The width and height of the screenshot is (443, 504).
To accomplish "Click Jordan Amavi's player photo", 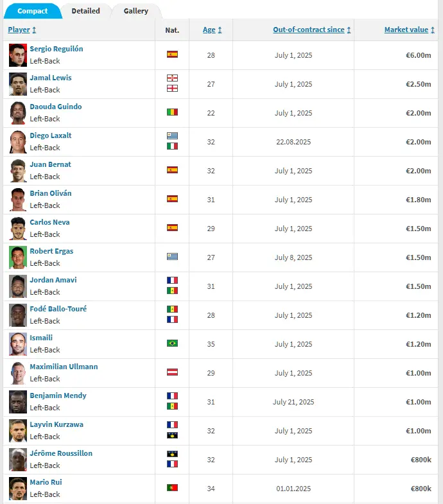I will 18,286.
